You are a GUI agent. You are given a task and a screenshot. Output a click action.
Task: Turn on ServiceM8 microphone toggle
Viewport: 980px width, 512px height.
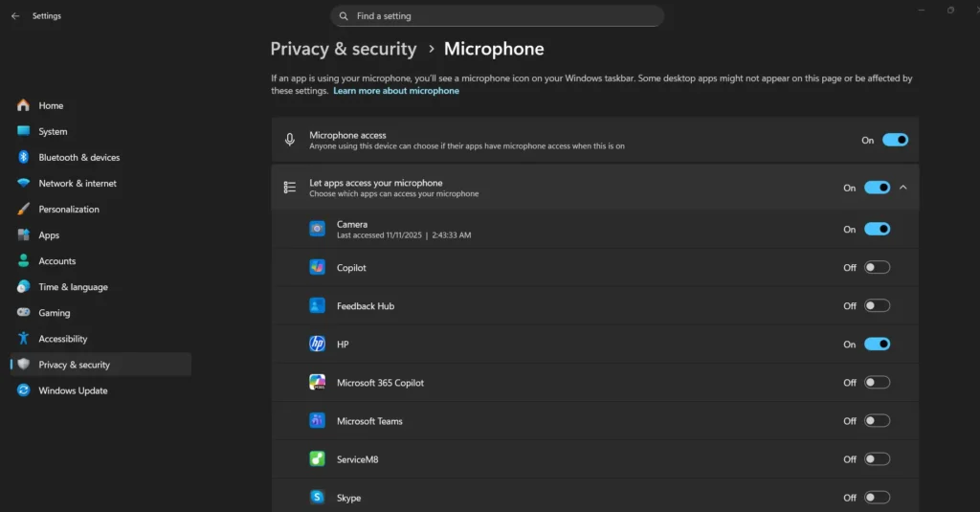[x=877, y=458]
